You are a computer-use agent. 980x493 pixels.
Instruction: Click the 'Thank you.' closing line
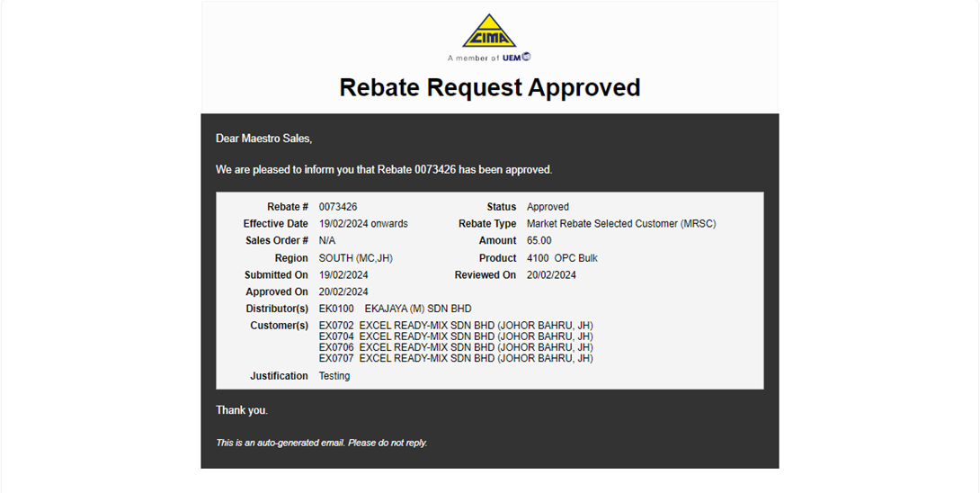pyautogui.click(x=242, y=410)
